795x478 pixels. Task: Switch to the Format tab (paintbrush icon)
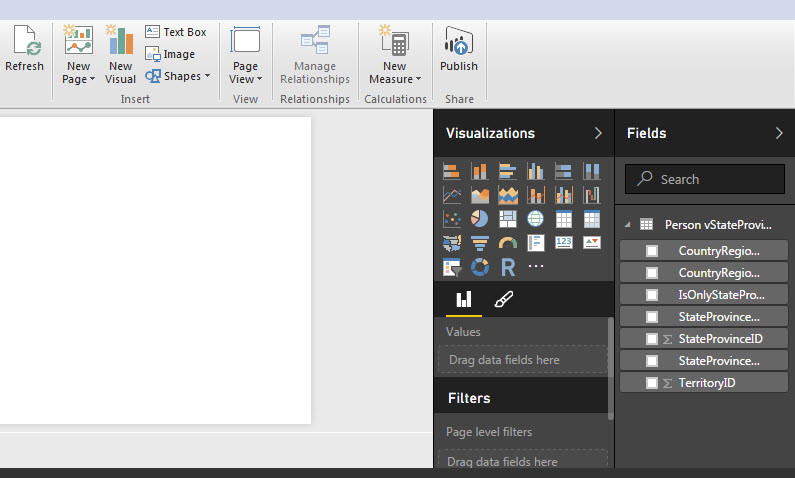point(503,299)
